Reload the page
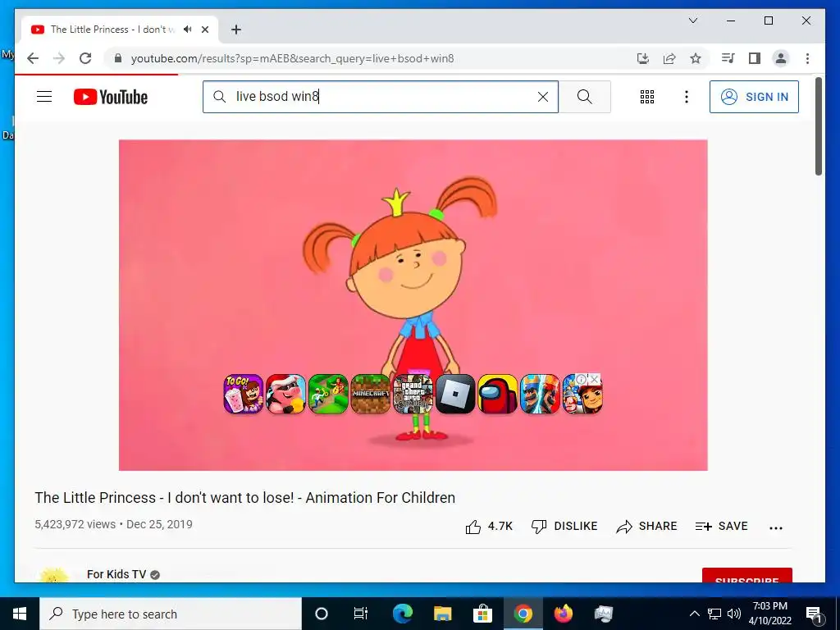840x630 pixels. click(x=85, y=58)
